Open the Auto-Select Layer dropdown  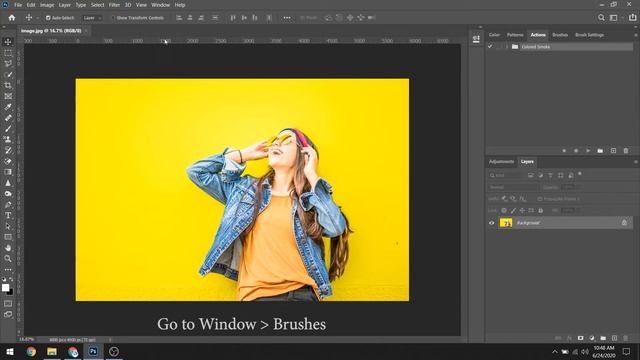(x=92, y=18)
